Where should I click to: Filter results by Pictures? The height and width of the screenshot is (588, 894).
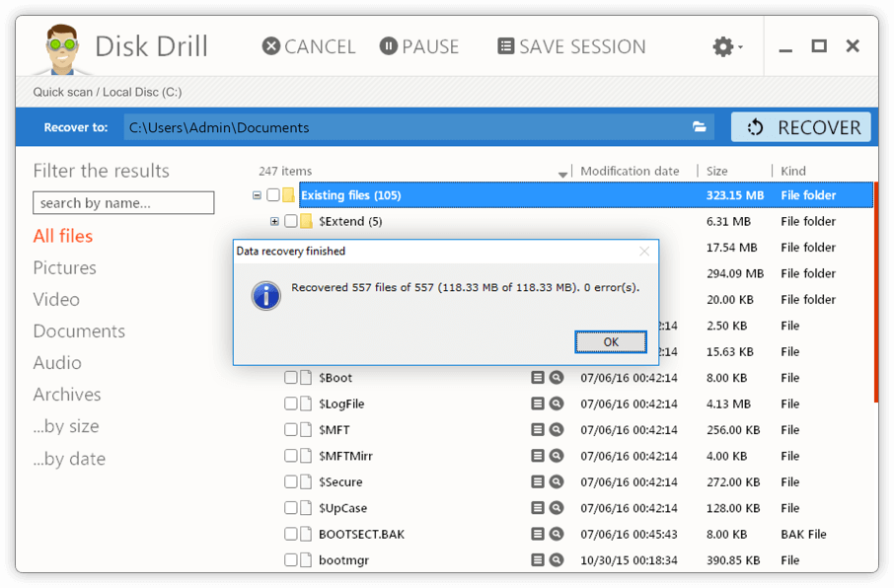(64, 267)
